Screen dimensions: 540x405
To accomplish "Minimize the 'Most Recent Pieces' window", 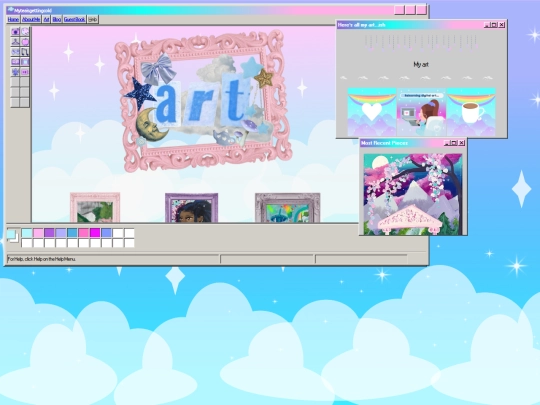I will 447,143.
